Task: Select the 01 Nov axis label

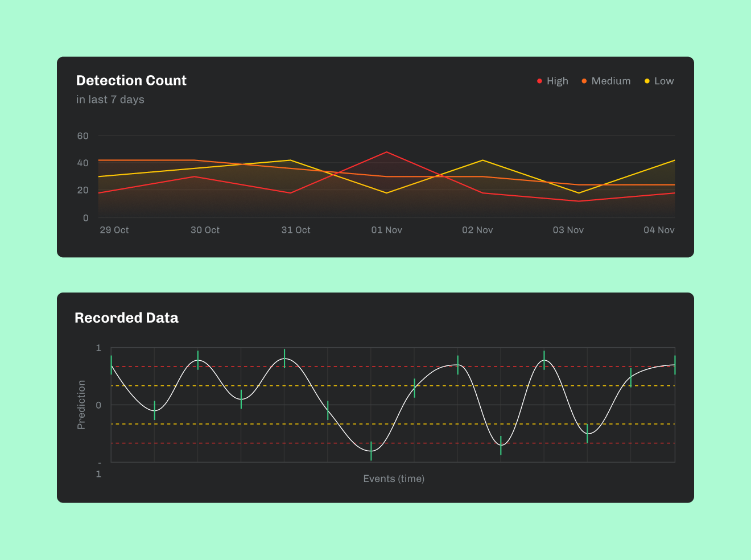Action: click(x=387, y=230)
